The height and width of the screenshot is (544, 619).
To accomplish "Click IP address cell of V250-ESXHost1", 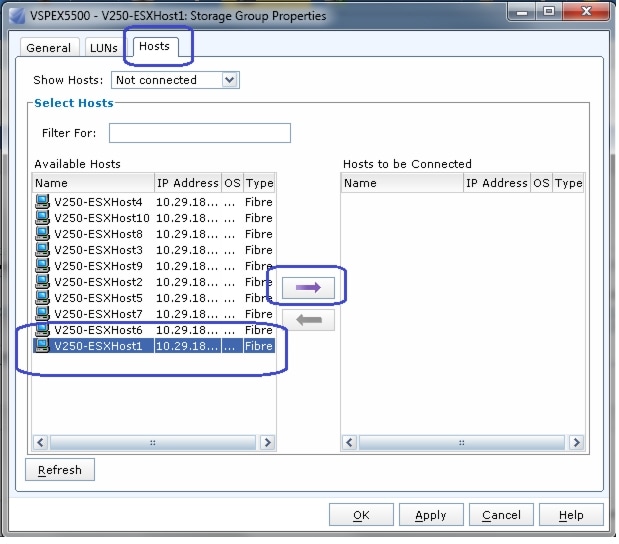I will (x=187, y=346).
